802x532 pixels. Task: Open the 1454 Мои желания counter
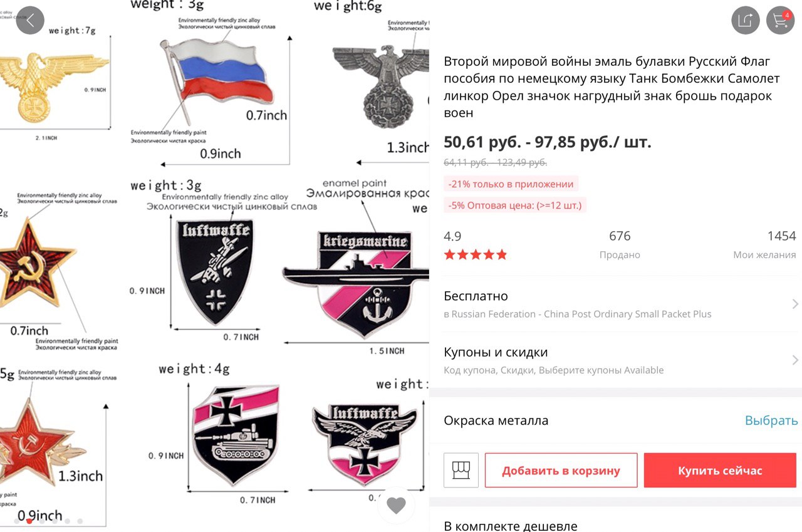(765, 244)
